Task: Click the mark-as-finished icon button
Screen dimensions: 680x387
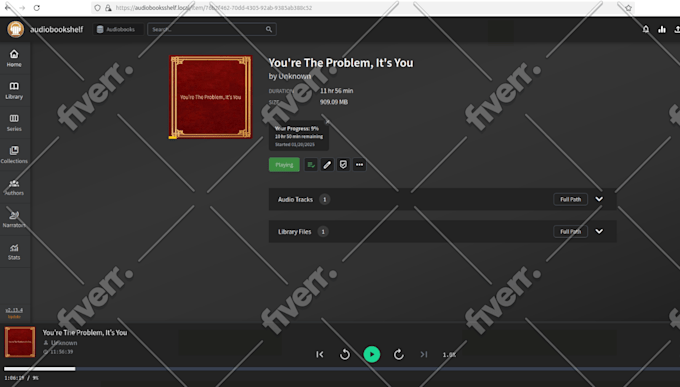Action: [343, 165]
